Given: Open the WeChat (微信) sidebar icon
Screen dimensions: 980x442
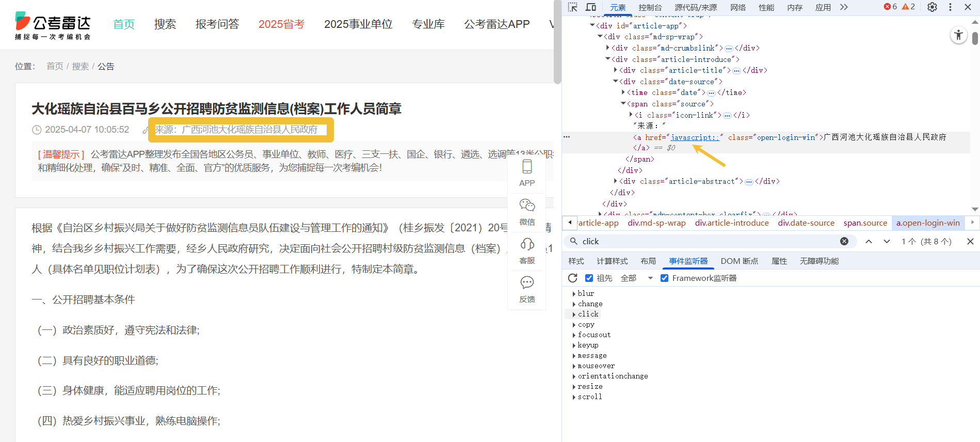Looking at the screenshot, I should pos(527,212).
